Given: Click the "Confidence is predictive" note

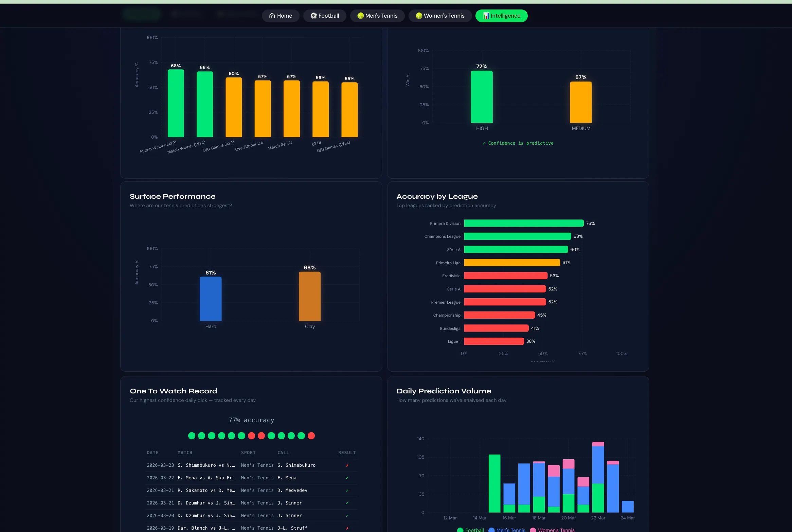Looking at the screenshot, I should (x=518, y=143).
